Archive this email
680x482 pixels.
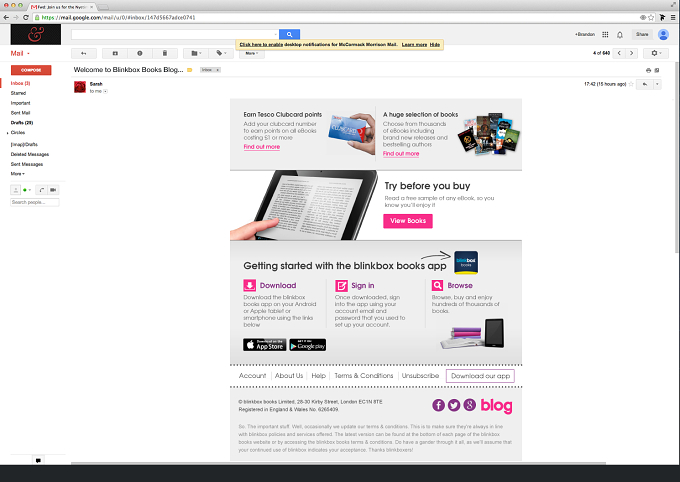115,53
